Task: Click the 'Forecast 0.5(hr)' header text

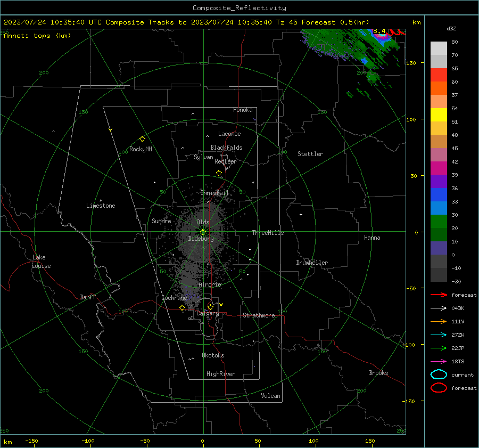Action: click(335, 22)
